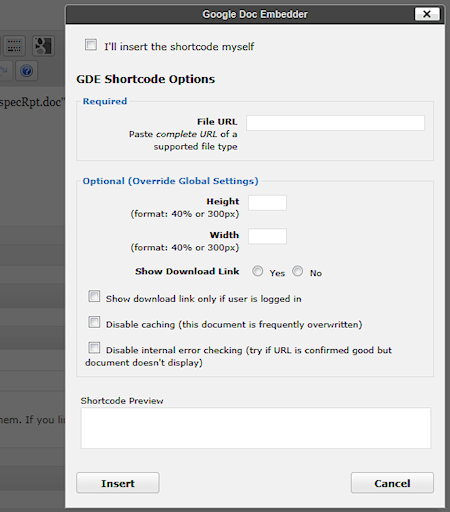Click the Google Doc Embedder toolbar icon behind dialog
This screenshot has height=512, width=450.
tap(44, 46)
